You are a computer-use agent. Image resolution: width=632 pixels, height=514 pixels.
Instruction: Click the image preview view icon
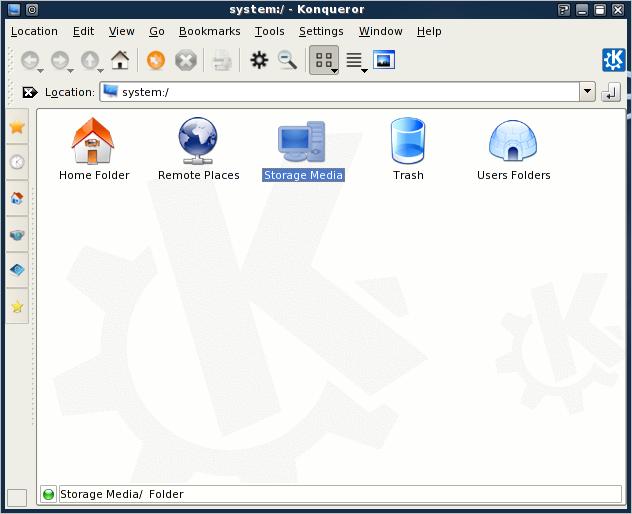click(383, 60)
